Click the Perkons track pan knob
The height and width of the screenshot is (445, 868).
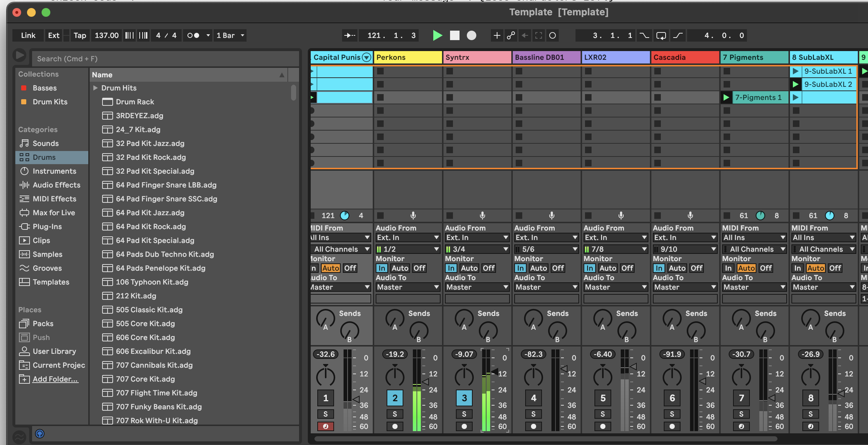coord(395,376)
